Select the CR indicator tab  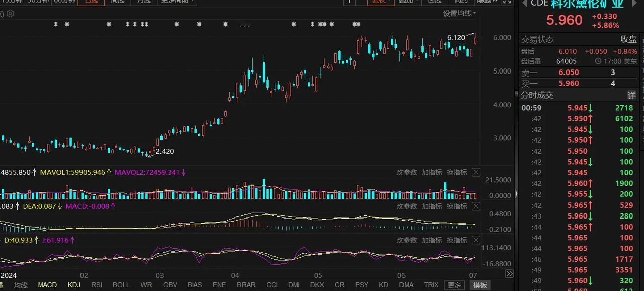click(x=340, y=285)
